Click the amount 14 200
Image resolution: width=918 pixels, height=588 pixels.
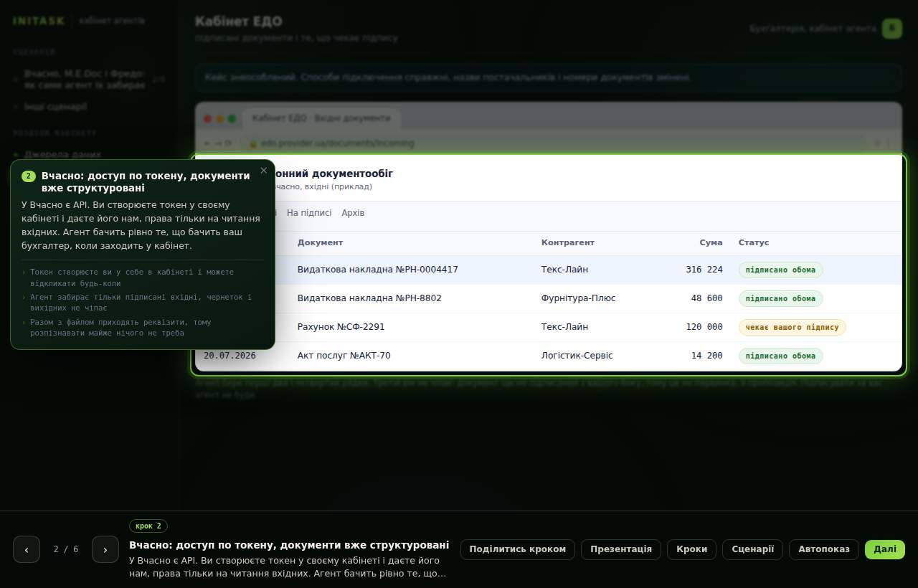point(707,356)
